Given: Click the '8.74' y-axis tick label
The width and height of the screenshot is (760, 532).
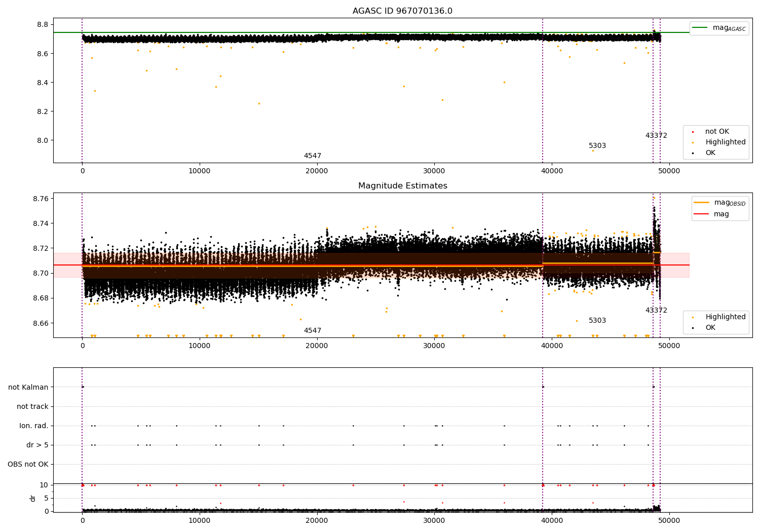Looking at the screenshot, I should point(41,223).
